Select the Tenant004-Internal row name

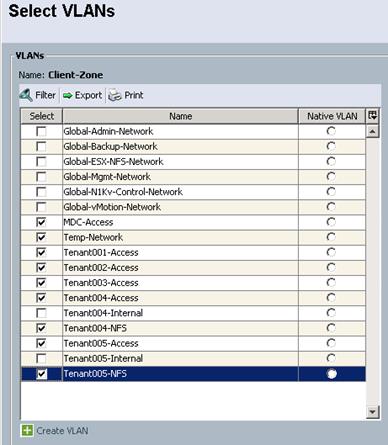coord(103,313)
